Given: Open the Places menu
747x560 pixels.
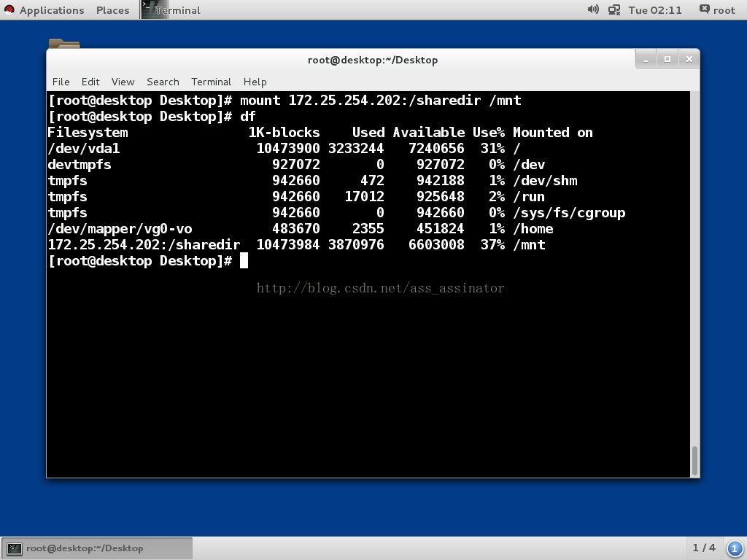Looking at the screenshot, I should 112,10.
